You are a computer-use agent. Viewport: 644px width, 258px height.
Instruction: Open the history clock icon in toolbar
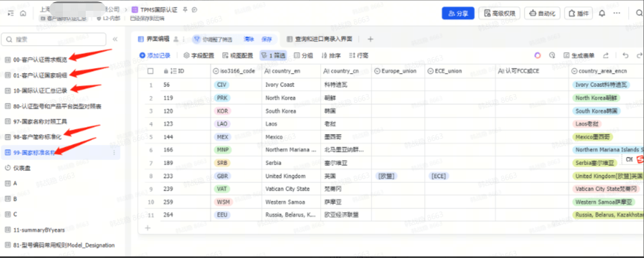pyautogui.click(x=552, y=55)
